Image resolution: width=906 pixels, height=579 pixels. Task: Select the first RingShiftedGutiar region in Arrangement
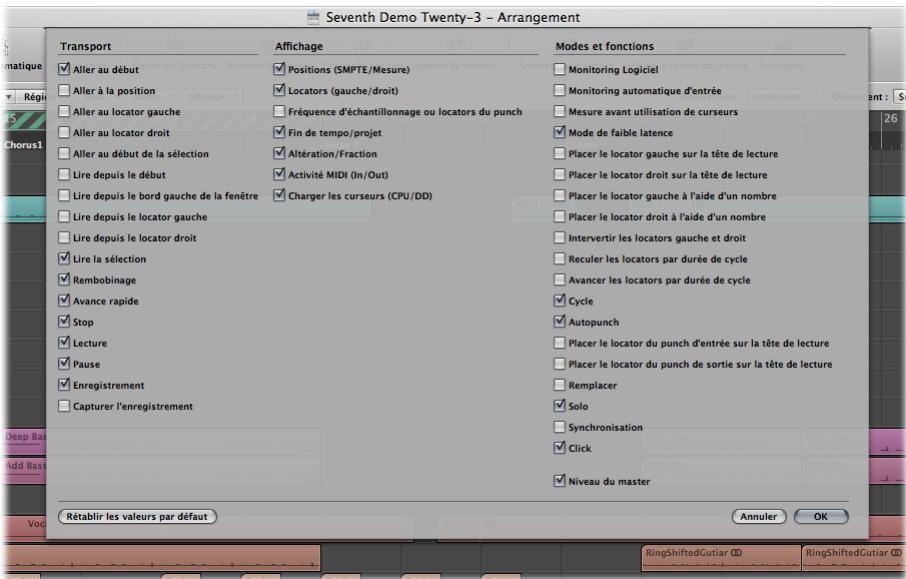click(720, 558)
